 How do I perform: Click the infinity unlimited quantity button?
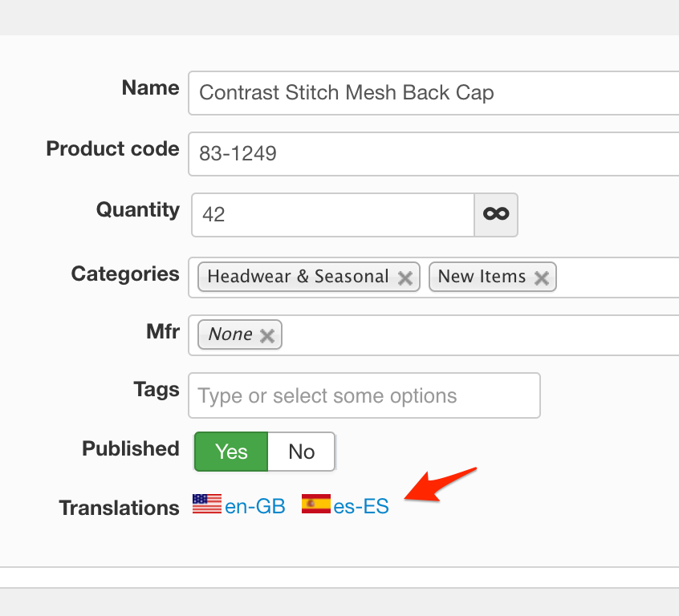497,214
